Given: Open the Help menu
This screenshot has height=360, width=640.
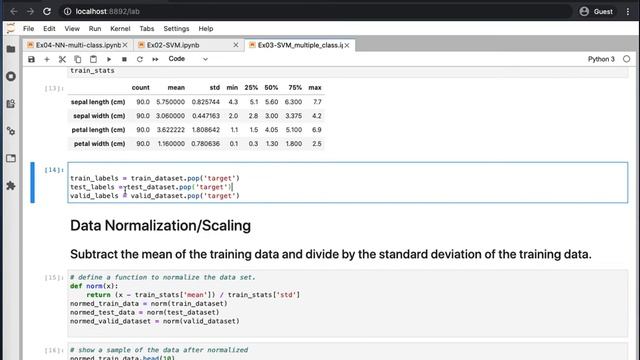Looking at the screenshot, I should click(x=206, y=29).
